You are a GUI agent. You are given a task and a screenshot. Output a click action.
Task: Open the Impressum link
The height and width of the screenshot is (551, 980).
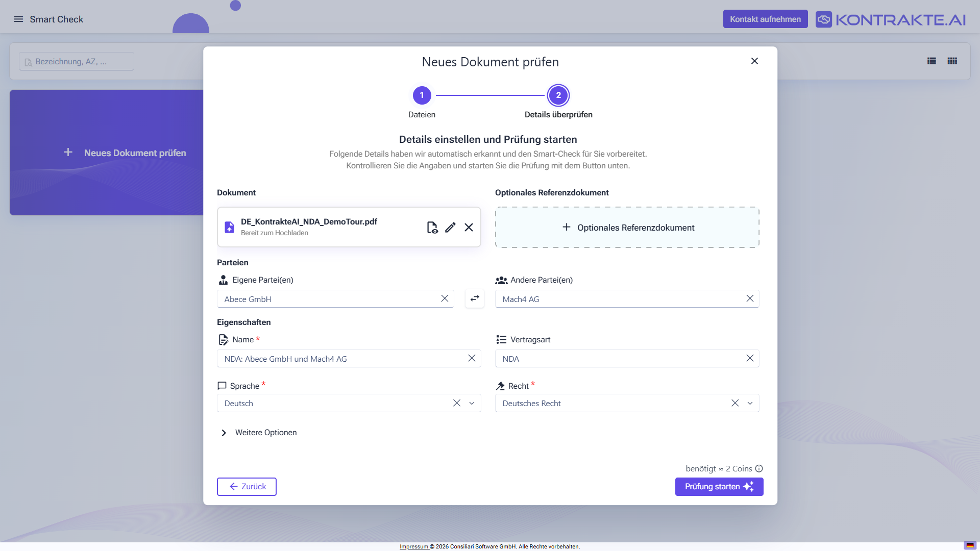pyautogui.click(x=414, y=546)
